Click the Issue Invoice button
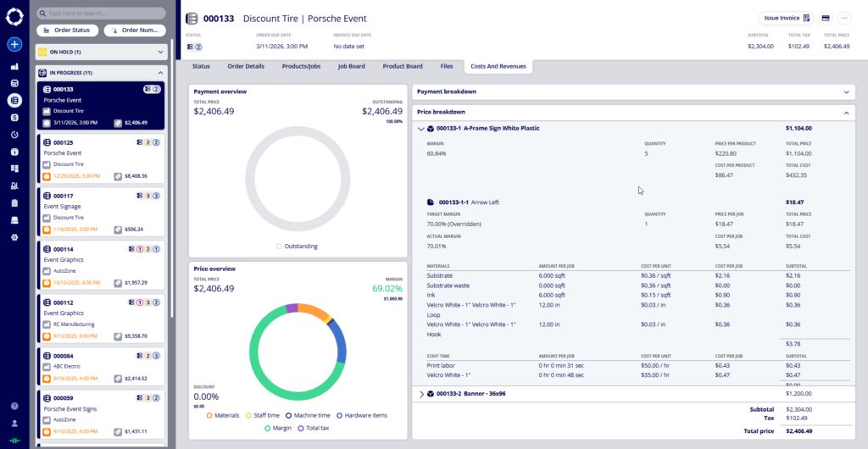Image resolution: width=868 pixels, height=449 pixels. [x=787, y=18]
